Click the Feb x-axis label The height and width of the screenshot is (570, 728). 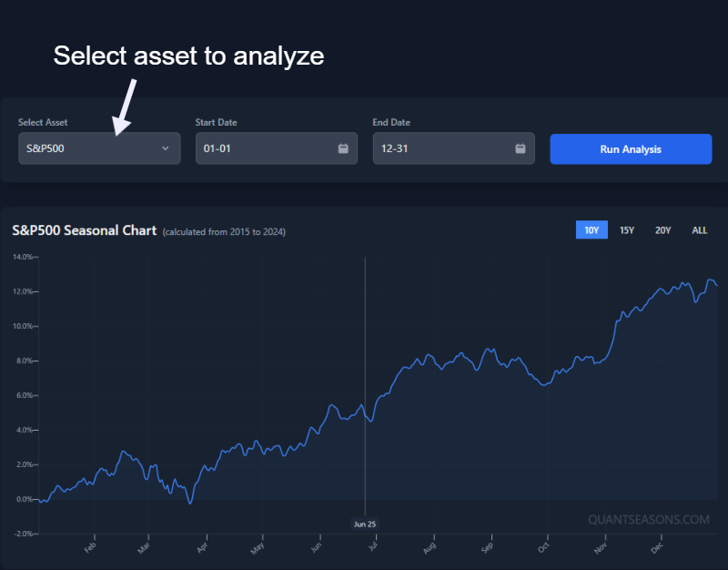coord(90,548)
